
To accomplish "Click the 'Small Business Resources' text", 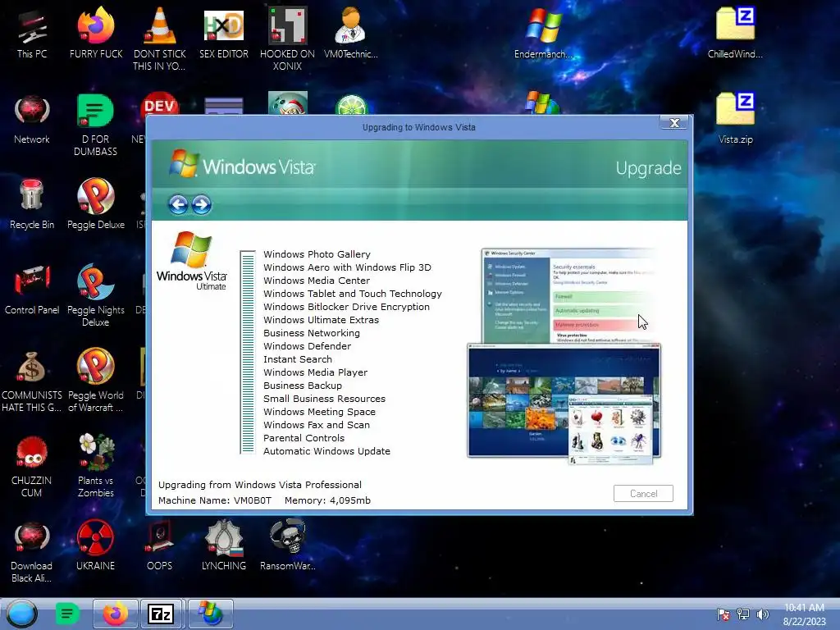I will (324, 399).
